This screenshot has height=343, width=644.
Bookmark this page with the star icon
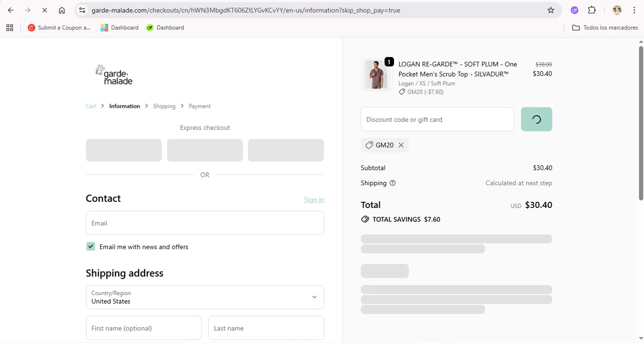point(551,10)
